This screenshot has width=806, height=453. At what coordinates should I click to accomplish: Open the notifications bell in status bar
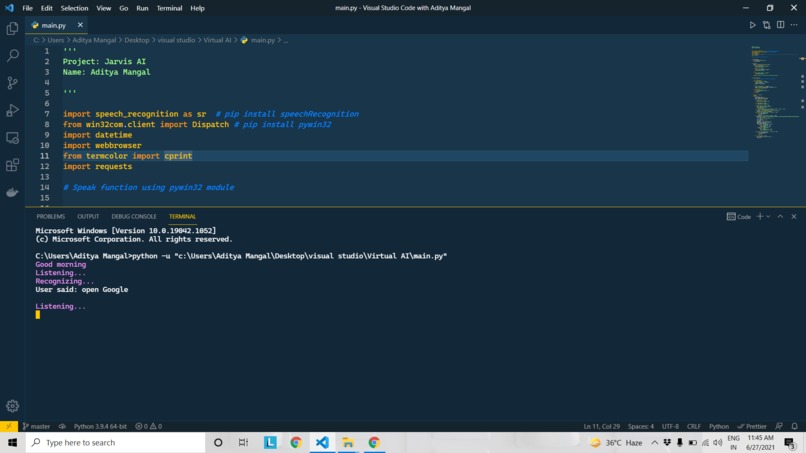(x=795, y=426)
